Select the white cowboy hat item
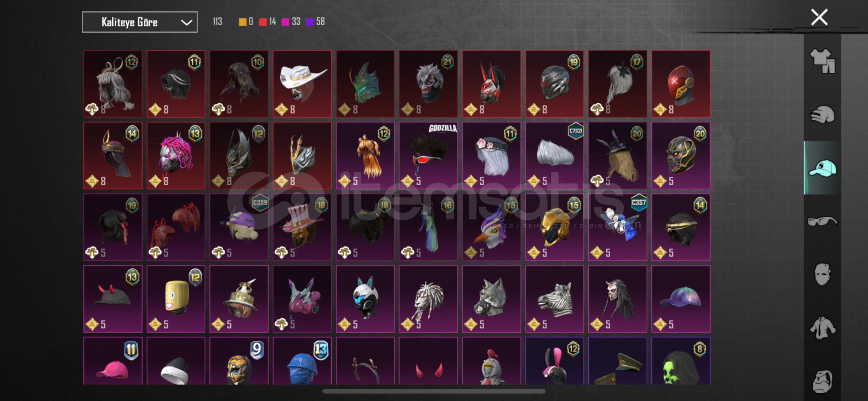Screen dimensions: 868x401 click(x=302, y=84)
